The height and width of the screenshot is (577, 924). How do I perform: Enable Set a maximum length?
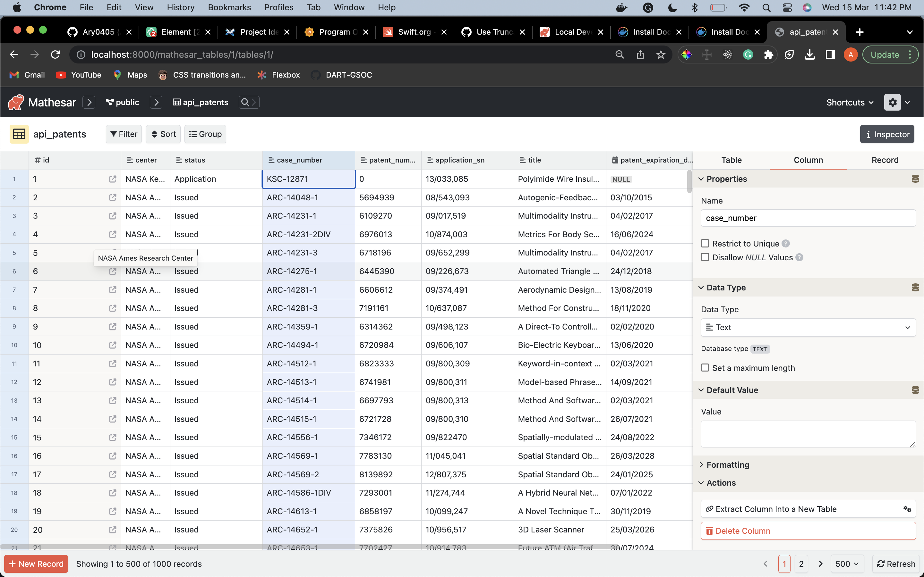[705, 367]
